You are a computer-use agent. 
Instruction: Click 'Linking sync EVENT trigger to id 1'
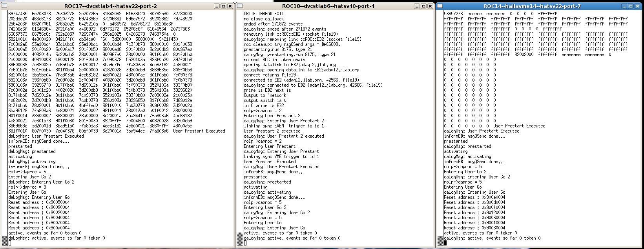pos(284,126)
